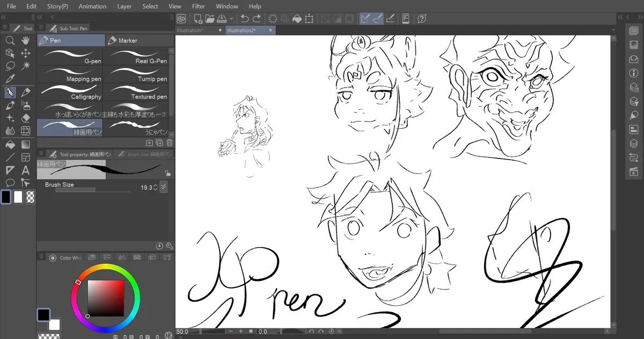Open Clip Studio launcher icon

(x=181, y=19)
